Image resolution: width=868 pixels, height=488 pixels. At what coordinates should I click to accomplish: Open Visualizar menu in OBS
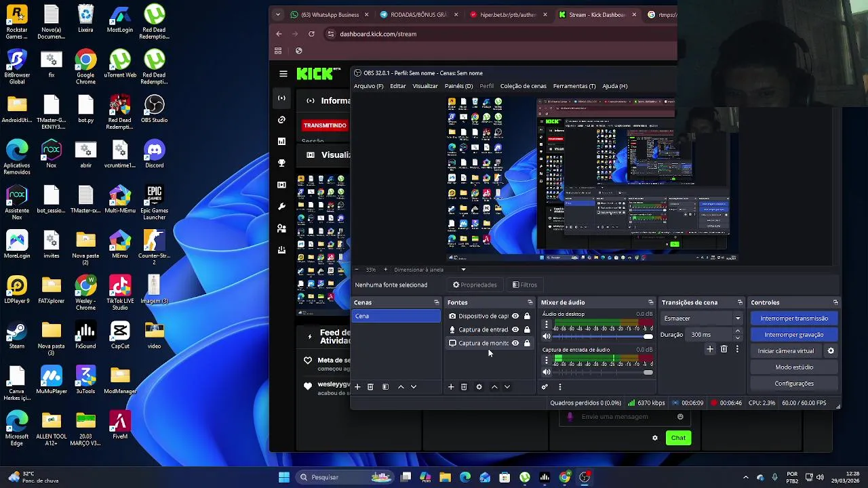click(x=425, y=86)
